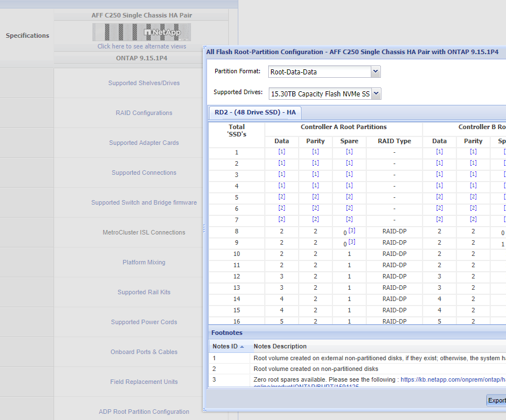Open MetroCluster ISL Connections

tap(144, 232)
